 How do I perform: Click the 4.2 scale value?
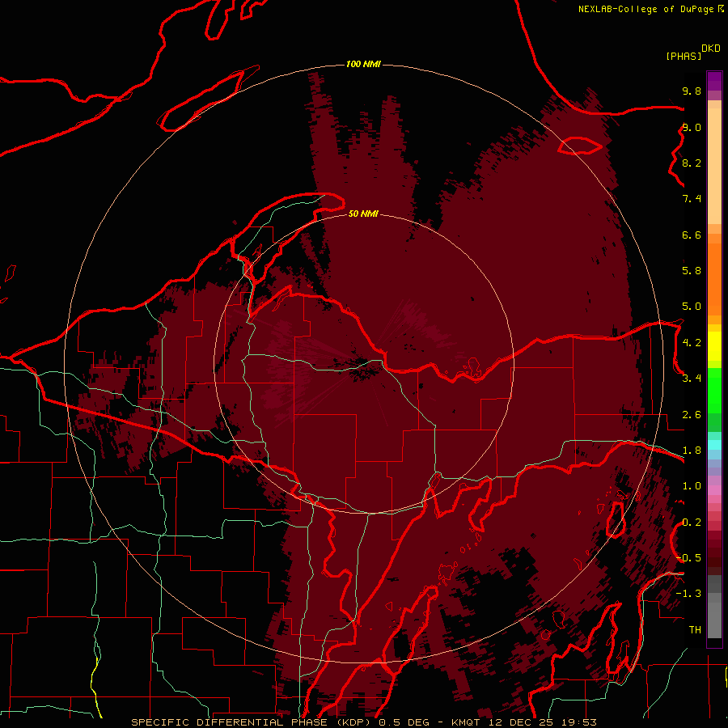pos(692,343)
